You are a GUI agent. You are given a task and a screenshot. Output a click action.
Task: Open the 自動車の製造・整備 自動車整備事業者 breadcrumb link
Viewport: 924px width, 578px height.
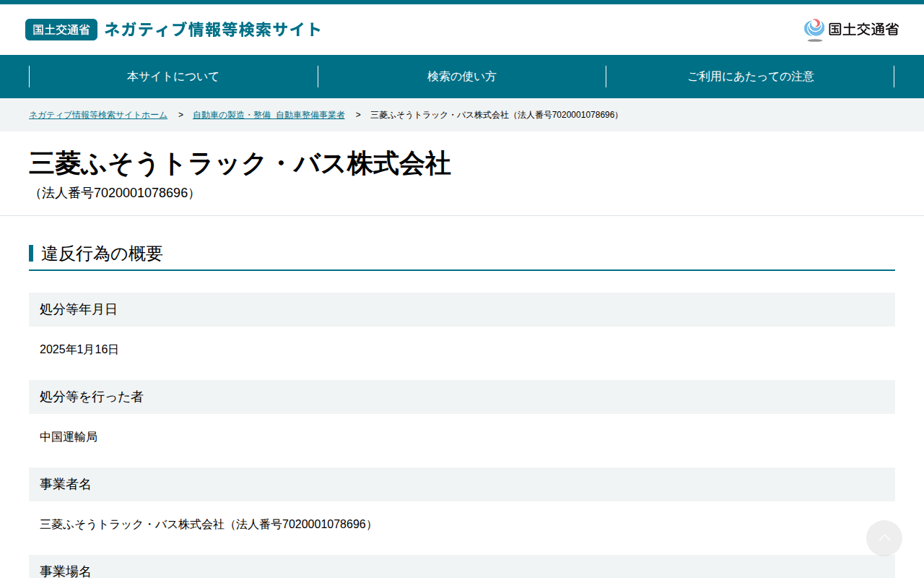(269, 115)
